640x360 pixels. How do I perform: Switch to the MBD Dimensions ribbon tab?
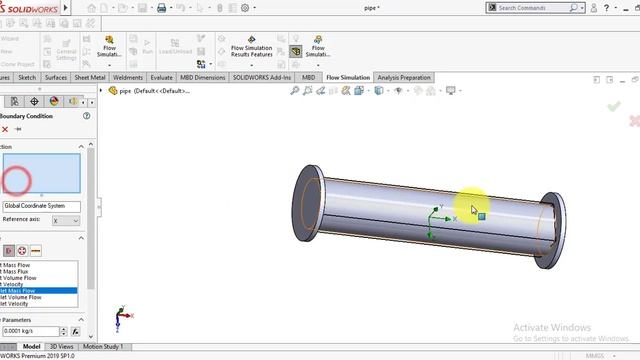203,78
